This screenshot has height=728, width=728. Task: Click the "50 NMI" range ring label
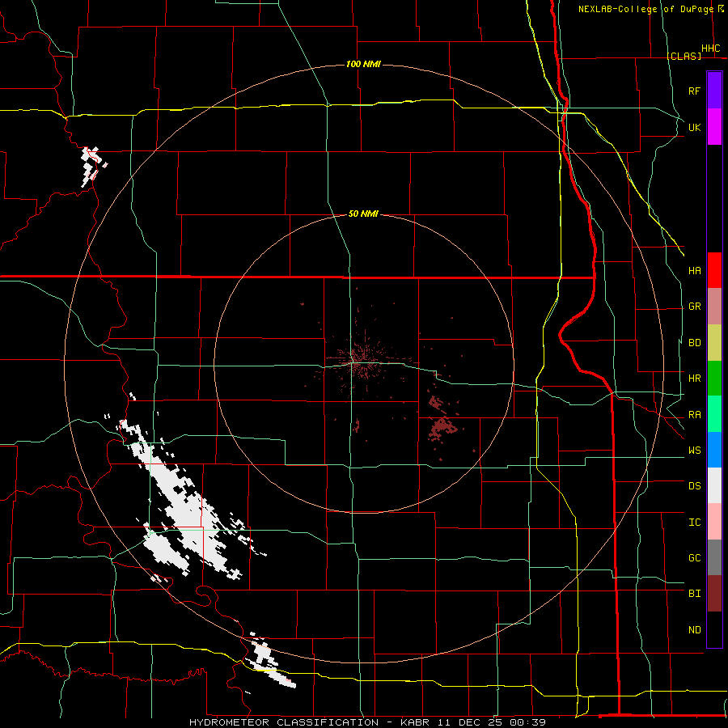[x=363, y=214]
